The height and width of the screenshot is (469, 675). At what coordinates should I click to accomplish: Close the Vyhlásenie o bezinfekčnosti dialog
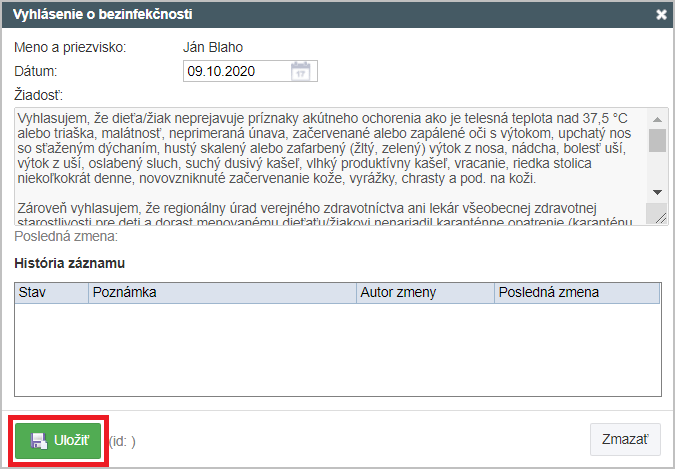click(660, 15)
